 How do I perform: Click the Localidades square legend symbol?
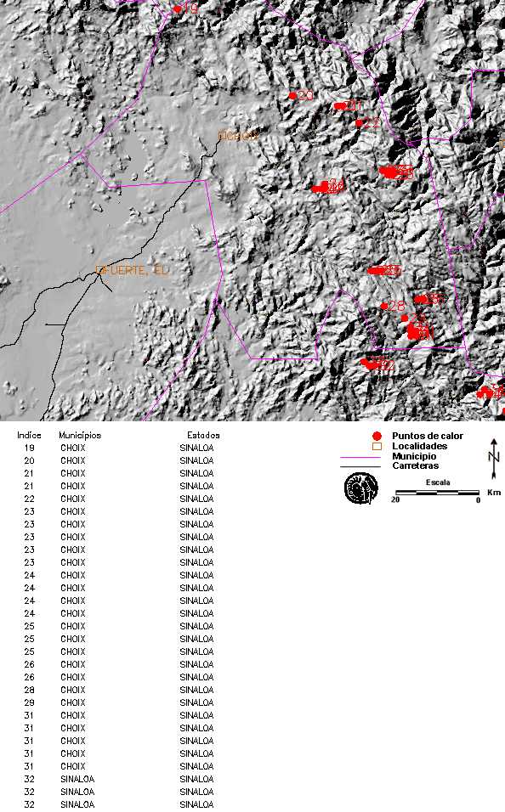[377, 447]
